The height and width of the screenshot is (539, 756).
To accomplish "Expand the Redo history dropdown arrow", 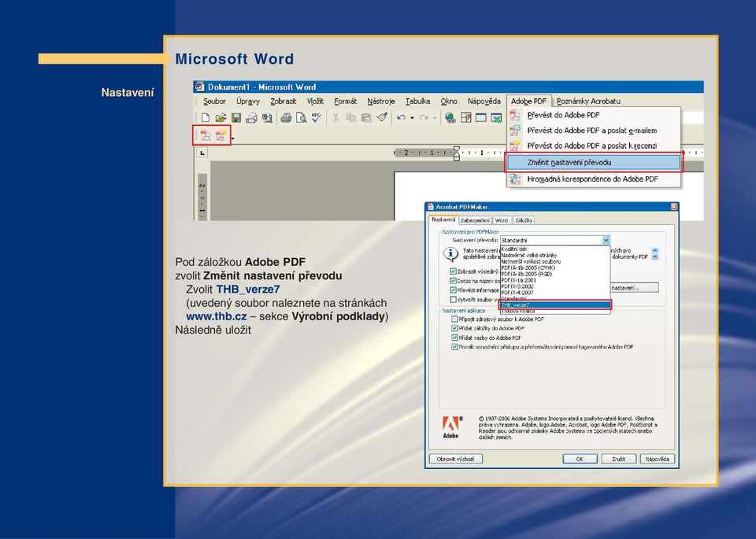I will pyautogui.click(x=435, y=118).
